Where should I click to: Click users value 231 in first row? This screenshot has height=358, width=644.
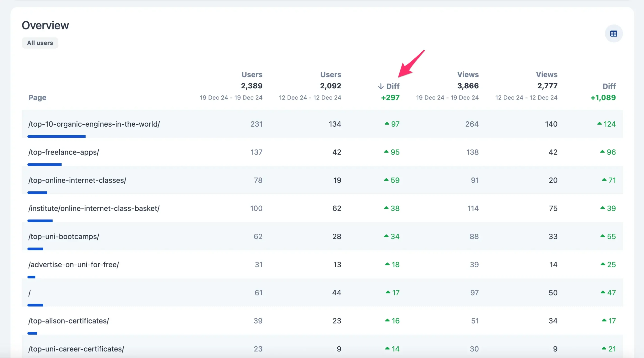click(x=256, y=124)
